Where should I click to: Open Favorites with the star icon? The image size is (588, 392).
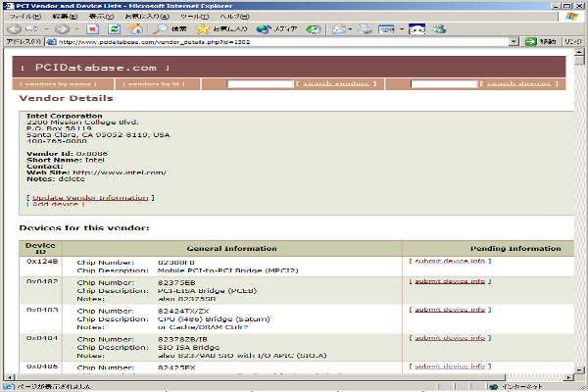click(221, 28)
